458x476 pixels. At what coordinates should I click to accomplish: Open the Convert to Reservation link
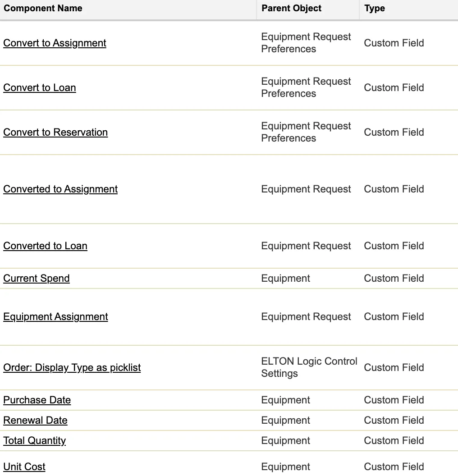click(55, 133)
